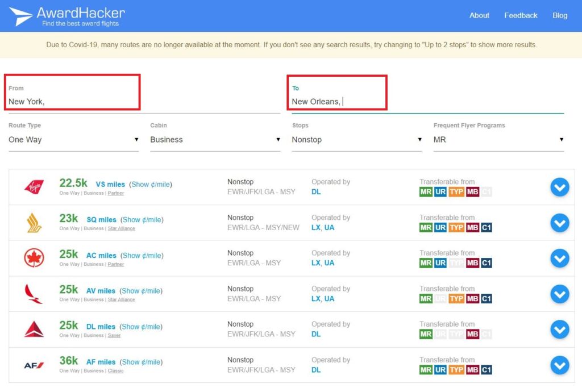The width and height of the screenshot is (582, 392).
Task: Click the From input field with New York
Action: point(72,102)
